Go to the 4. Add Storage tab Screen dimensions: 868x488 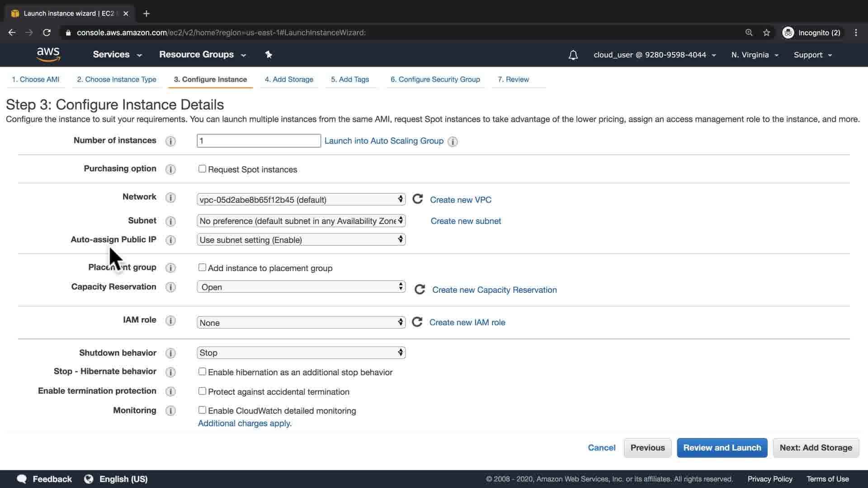coord(289,80)
